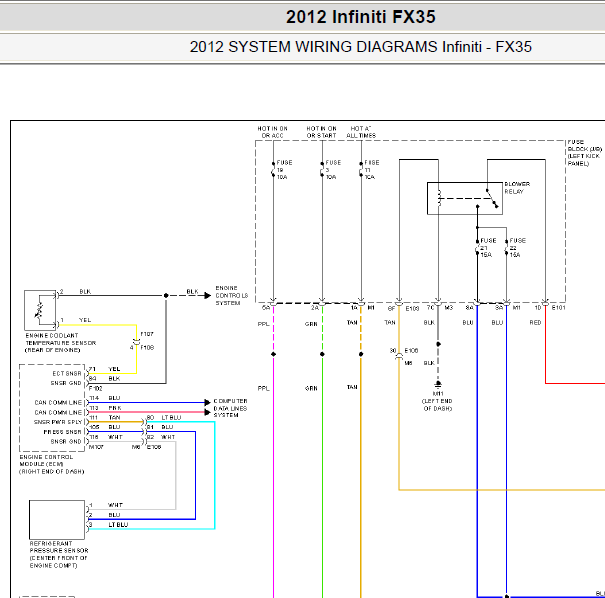Click the "F107" connector label

tap(147, 334)
